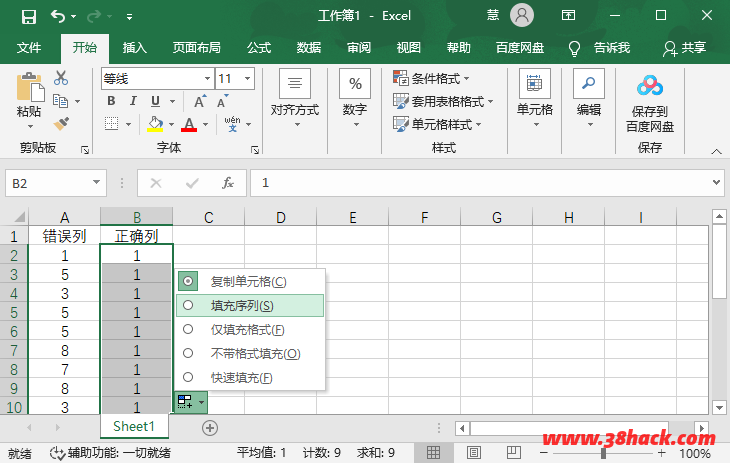Click the insert function fx icon
The height and width of the screenshot is (463, 730).
[x=228, y=183]
